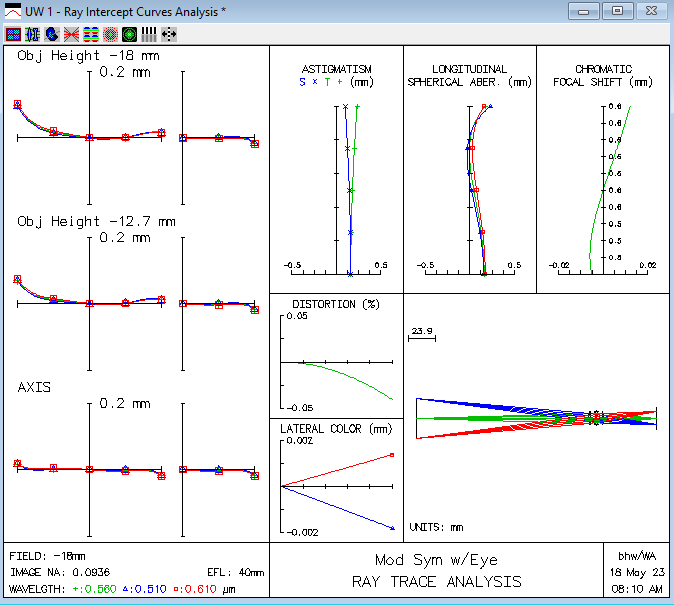Viewport: 674px width, 605px height.
Task: Click the 'IMAGE NA: 0.0936' value
Action: pyautogui.click(x=60, y=572)
